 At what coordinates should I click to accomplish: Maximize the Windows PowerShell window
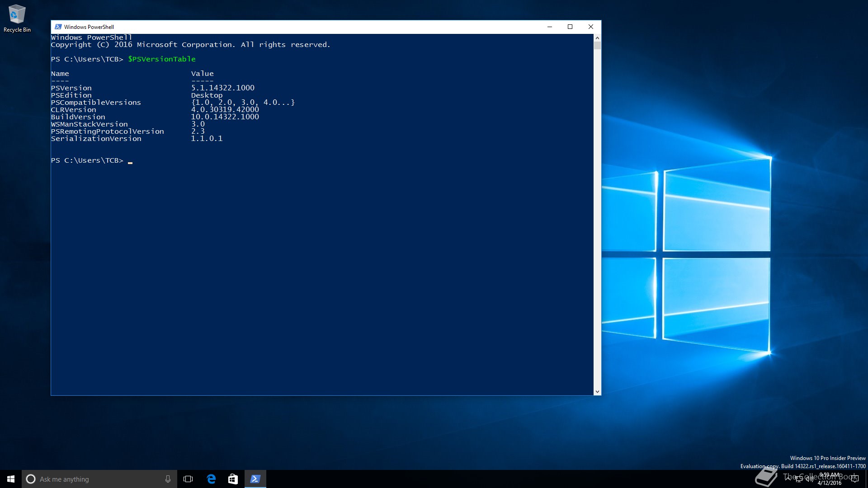(570, 27)
